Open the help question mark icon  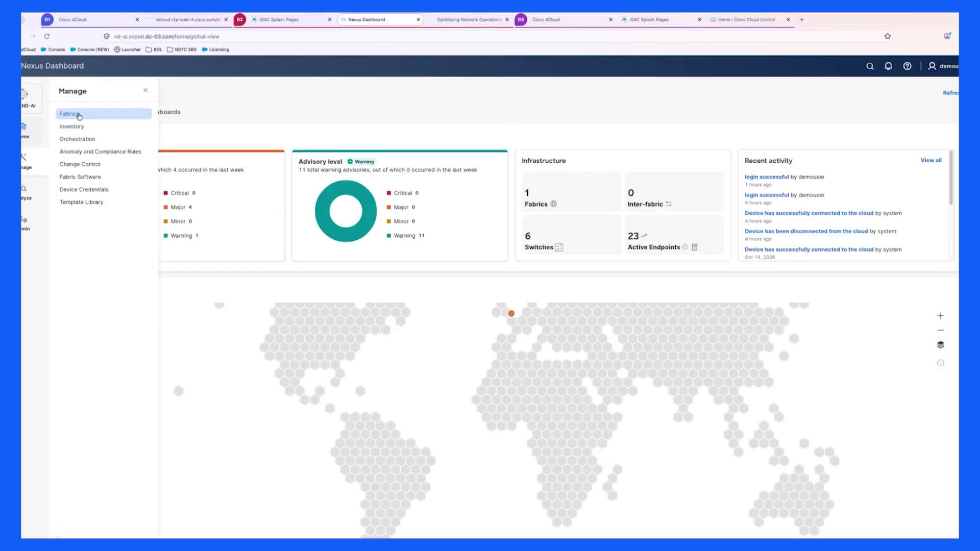point(907,66)
